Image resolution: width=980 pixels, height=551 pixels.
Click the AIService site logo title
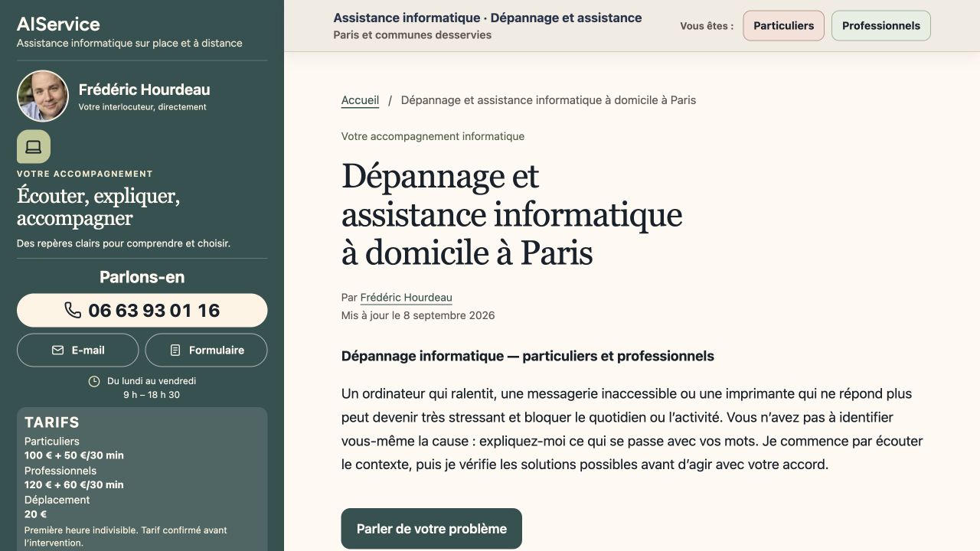[x=58, y=24]
